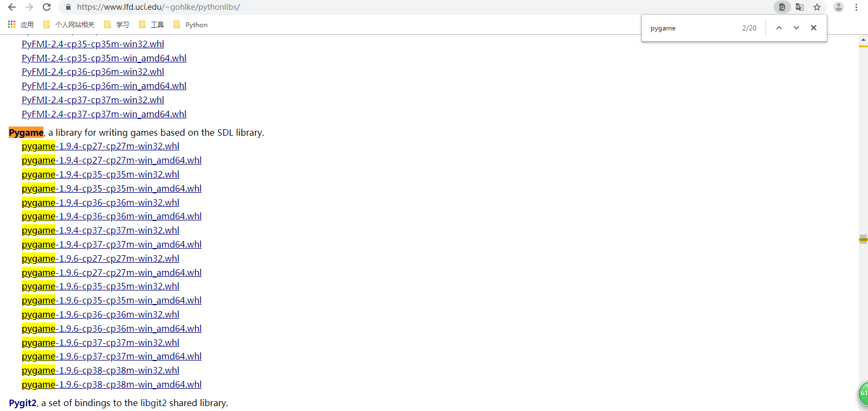This screenshot has width=868, height=411.
Task: Download pygame-1.9.4-cp36-cp36m-win_amd64.whl
Action: pyautogui.click(x=112, y=216)
